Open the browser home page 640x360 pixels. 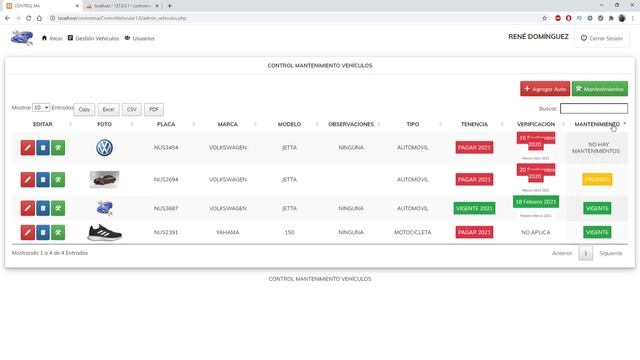coord(39,18)
